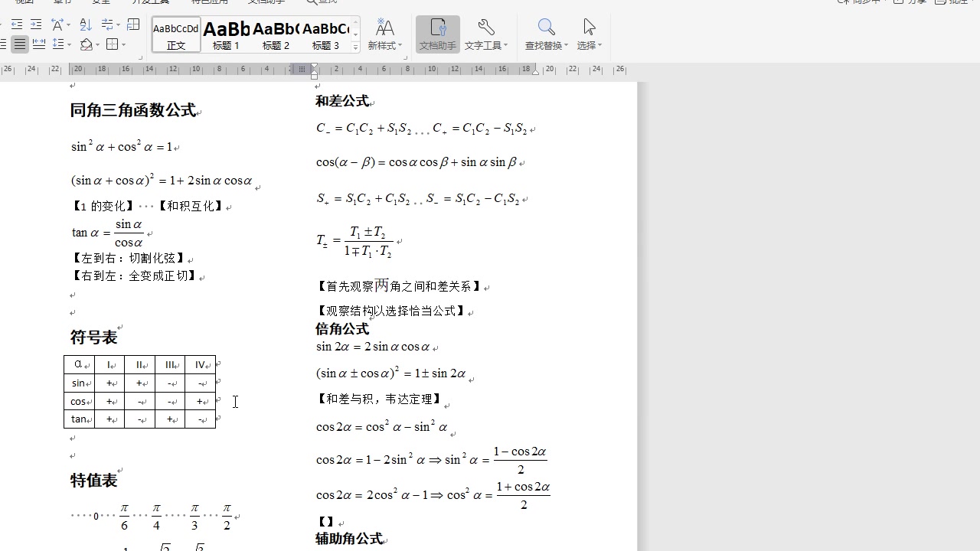The image size is (980, 551).
Task: Expand the full style gallery
Action: pos(355,47)
